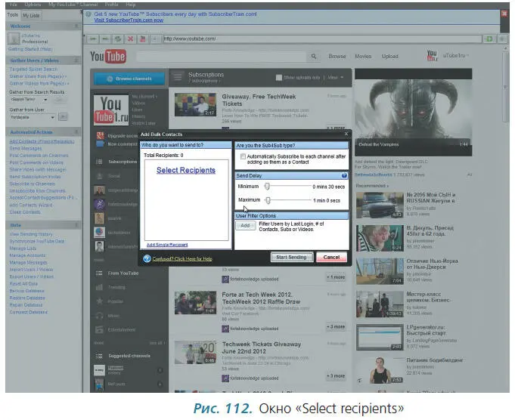This screenshot has width=515, height=420.
Task: Click the uTube1ru account avatar top right
Action: coord(432,56)
